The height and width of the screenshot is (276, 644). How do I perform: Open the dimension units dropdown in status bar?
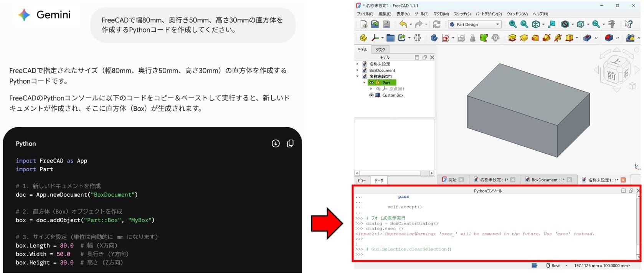[x=602, y=266]
